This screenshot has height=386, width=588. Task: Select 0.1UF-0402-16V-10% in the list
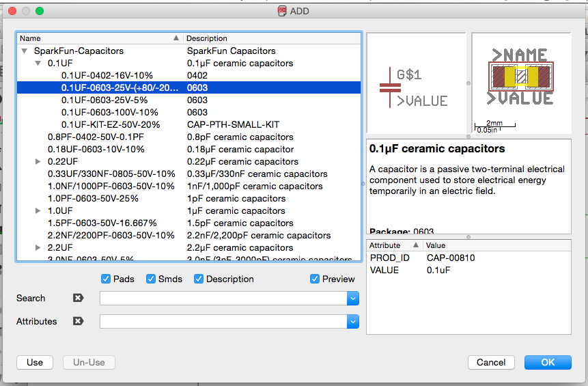coord(107,75)
